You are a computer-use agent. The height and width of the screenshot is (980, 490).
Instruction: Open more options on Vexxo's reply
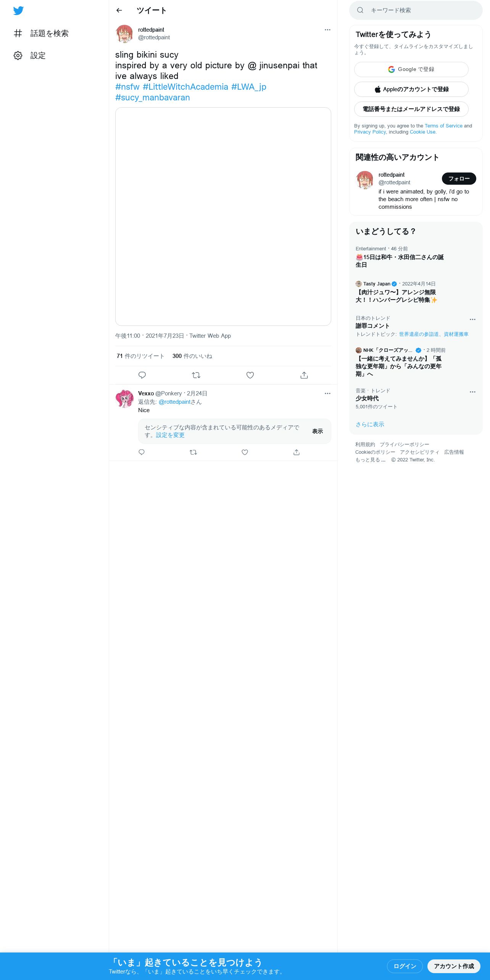point(327,393)
